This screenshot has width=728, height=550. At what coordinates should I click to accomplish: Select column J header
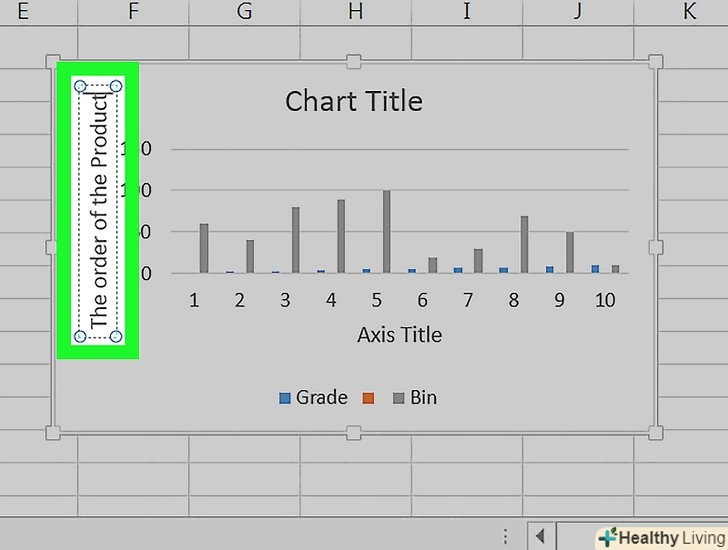(x=577, y=12)
